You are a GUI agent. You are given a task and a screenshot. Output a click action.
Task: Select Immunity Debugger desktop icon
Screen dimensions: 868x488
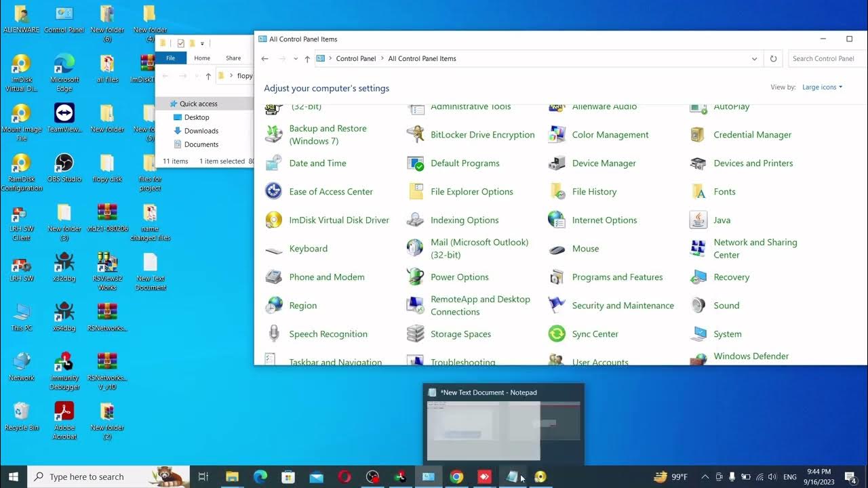click(64, 371)
